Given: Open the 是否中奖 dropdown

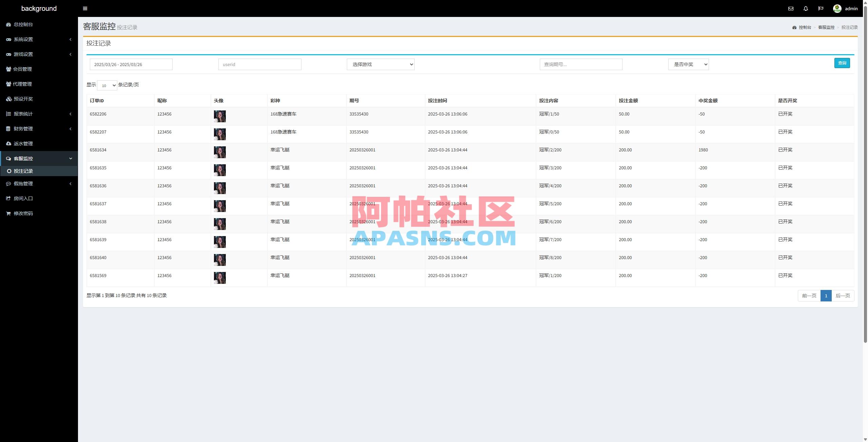Looking at the screenshot, I should coord(688,64).
